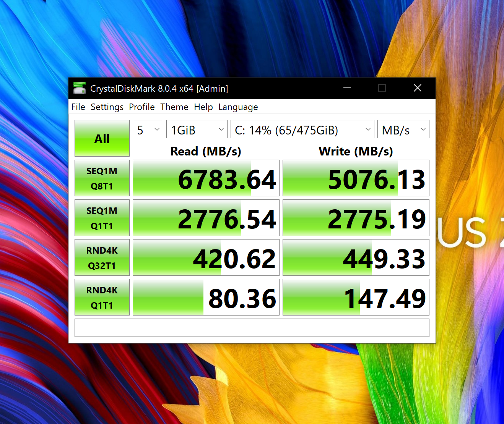Click the 449.33 random write result
The height and width of the screenshot is (424, 504).
click(x=356, y=257)
